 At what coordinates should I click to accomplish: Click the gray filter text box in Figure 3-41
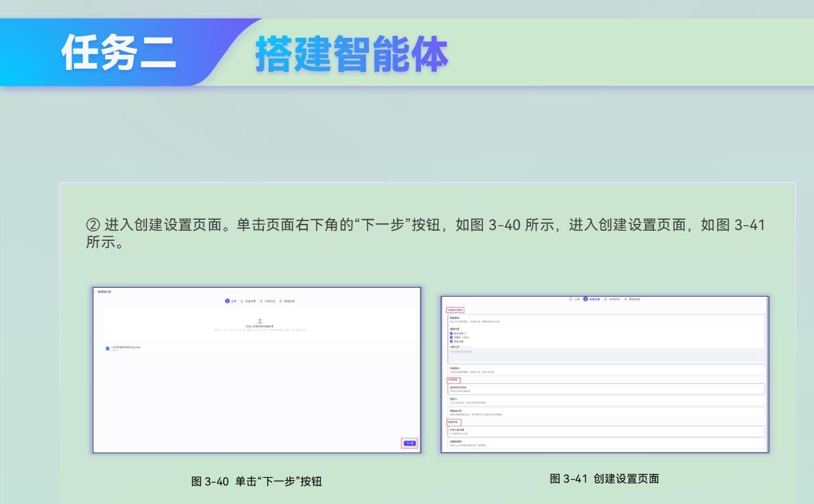[x=606, y=355]
